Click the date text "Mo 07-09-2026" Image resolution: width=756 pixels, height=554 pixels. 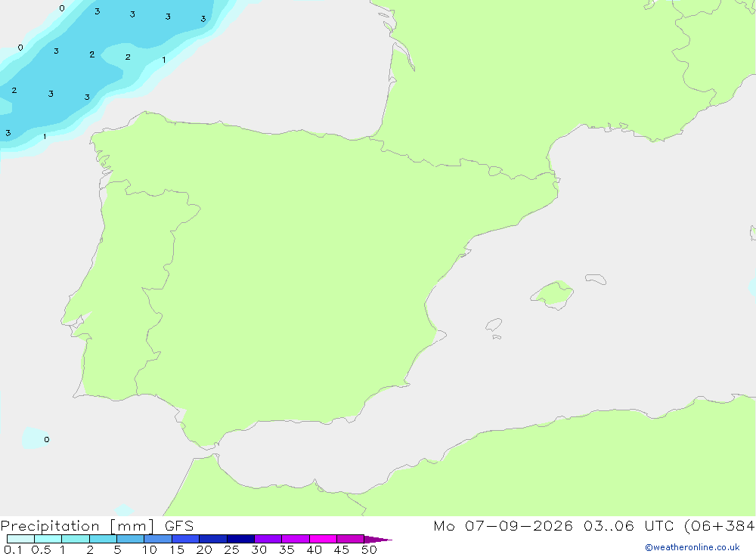pyautogui.click(x=503, y=526)
